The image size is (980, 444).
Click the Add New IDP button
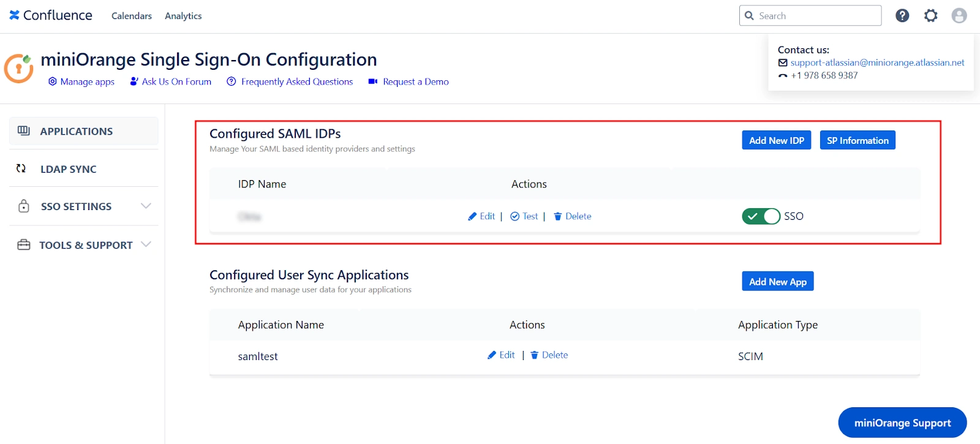point(777,140)
